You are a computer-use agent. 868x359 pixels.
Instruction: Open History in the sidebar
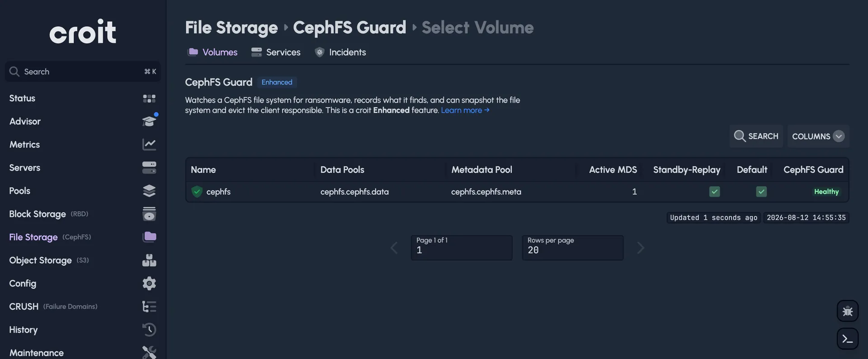tap(83, 330)
